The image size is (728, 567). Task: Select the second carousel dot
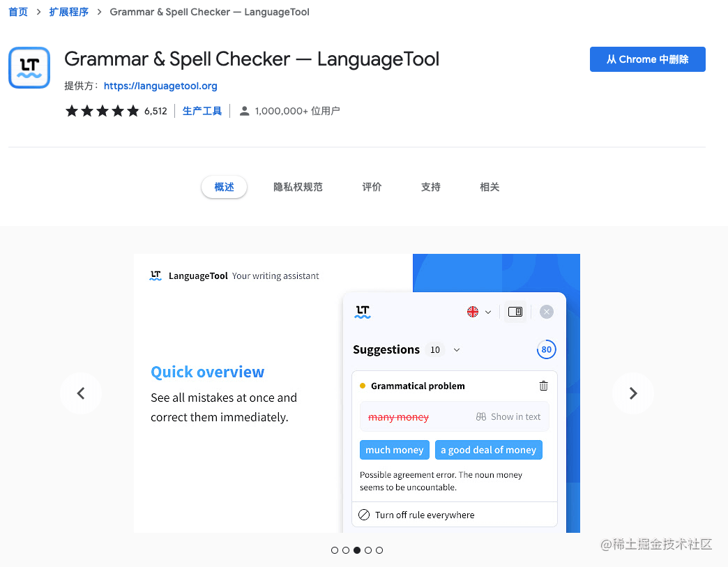pyautogui.click(x=346, y=550)
